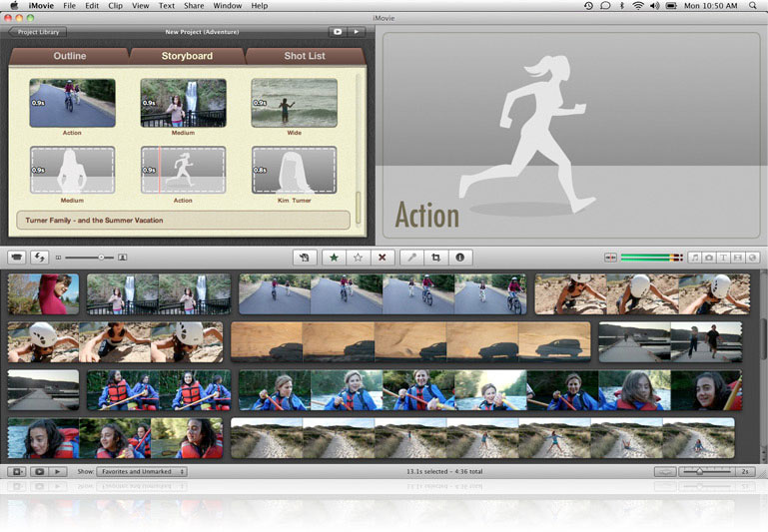Unmark selection using the hollow star
Image resolution: width=768 pixels, height=532 pixels.
coord(358,258)
